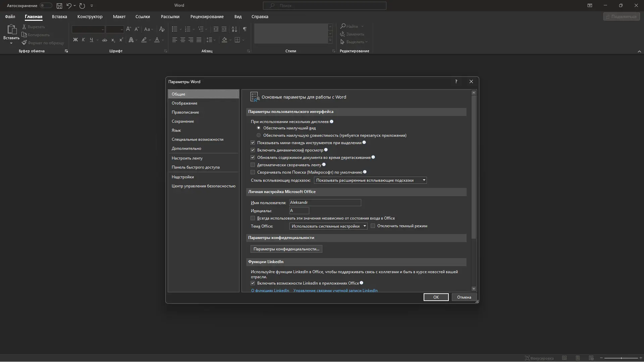The image size is (644, 362).
Task: Select Обеспечить наилучшую совместимость option
Action: [x=259, y=135]
